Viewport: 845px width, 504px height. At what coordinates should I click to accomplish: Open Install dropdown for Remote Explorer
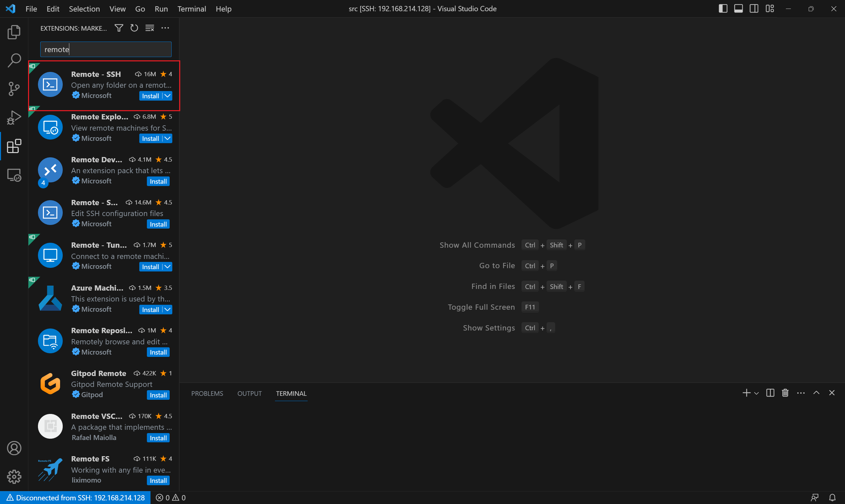167,138
